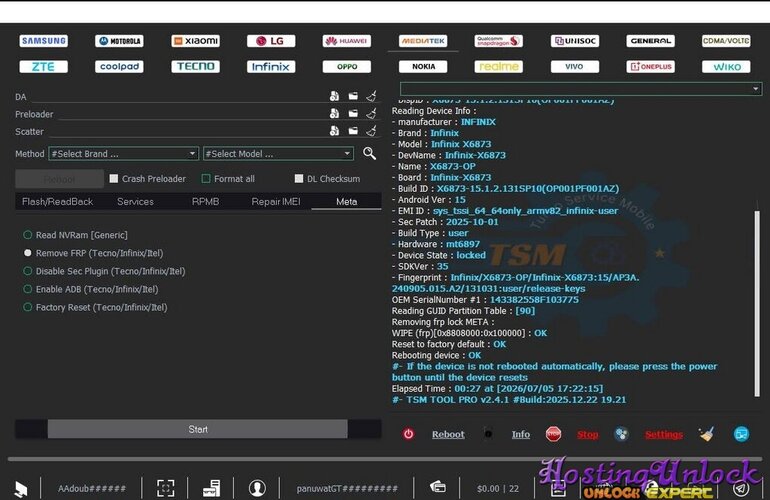Screen dimensions: 770x500
Task: Clear the DA path with broom icon
Action: pyautogui.click(x=371, y=96)
